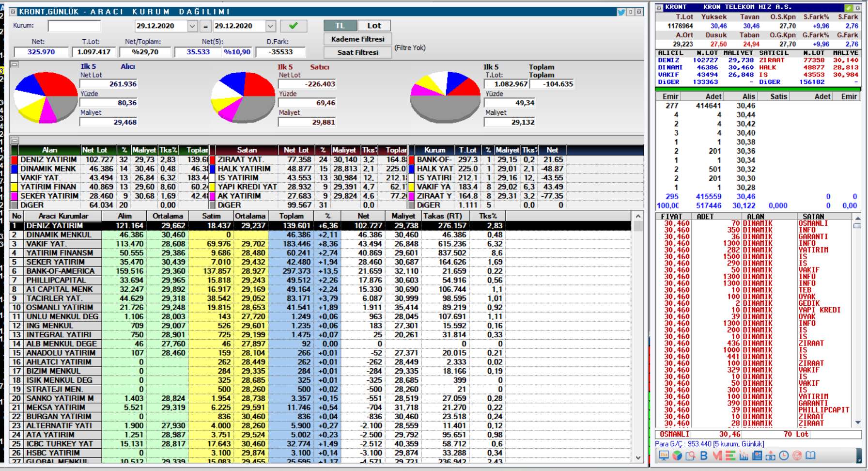Viewport: 868px width, 471px height.
Task: Click the dark pin handle at toolbar end
Action: tap(859, 455)
